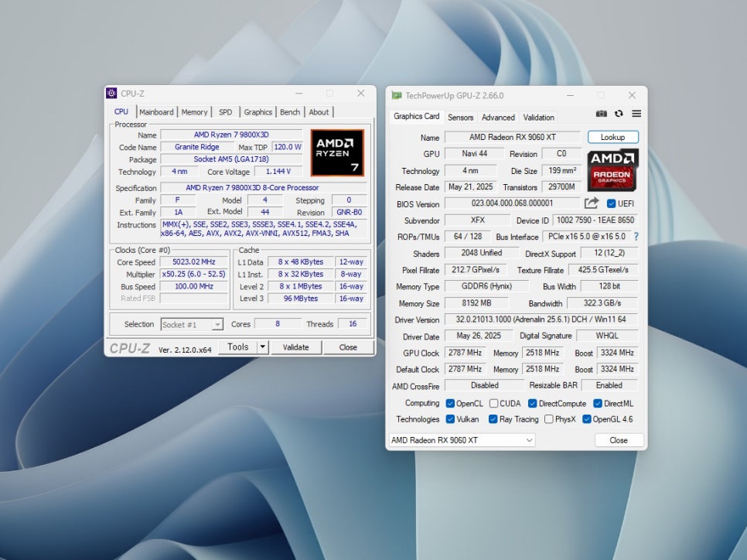
Task: Click the Cores value 8
Action: (x=278, y=324)
